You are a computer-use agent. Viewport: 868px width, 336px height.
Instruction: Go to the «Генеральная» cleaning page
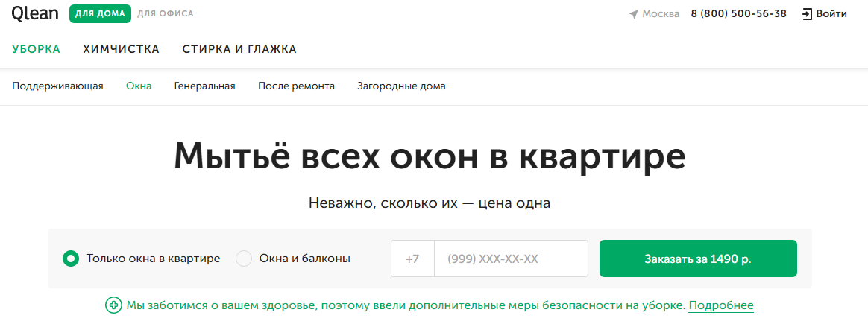205,86
